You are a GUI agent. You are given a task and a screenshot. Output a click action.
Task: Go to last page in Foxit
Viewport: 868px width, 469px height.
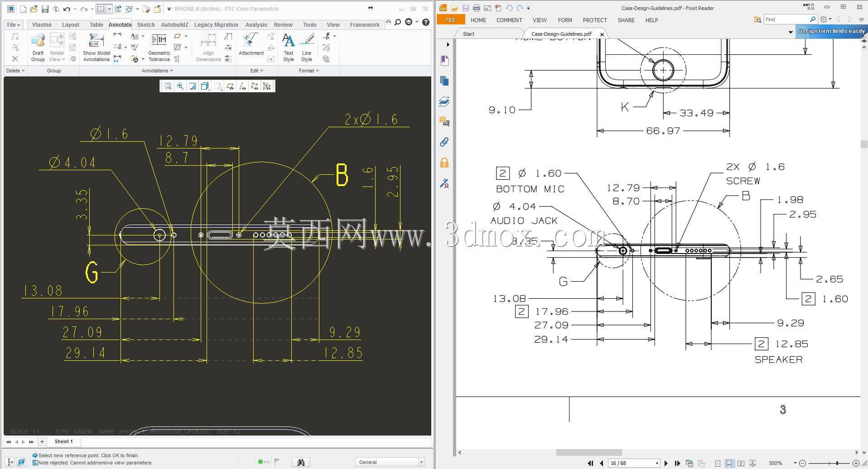click(677, 463)
